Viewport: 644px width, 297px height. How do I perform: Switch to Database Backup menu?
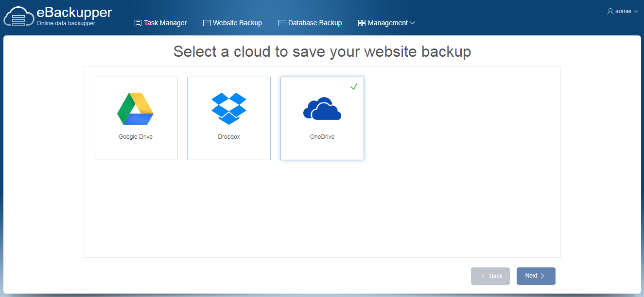coord(310,23)
